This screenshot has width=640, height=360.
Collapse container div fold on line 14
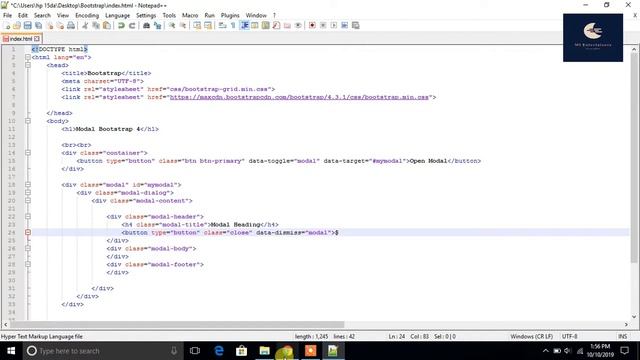pyautogui.click(x=28, y=153)
